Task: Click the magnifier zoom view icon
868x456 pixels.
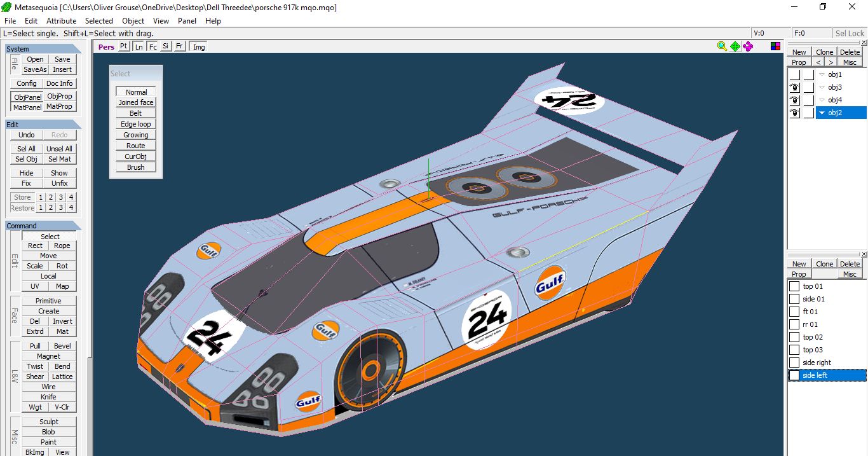Action: pos(722,46)
